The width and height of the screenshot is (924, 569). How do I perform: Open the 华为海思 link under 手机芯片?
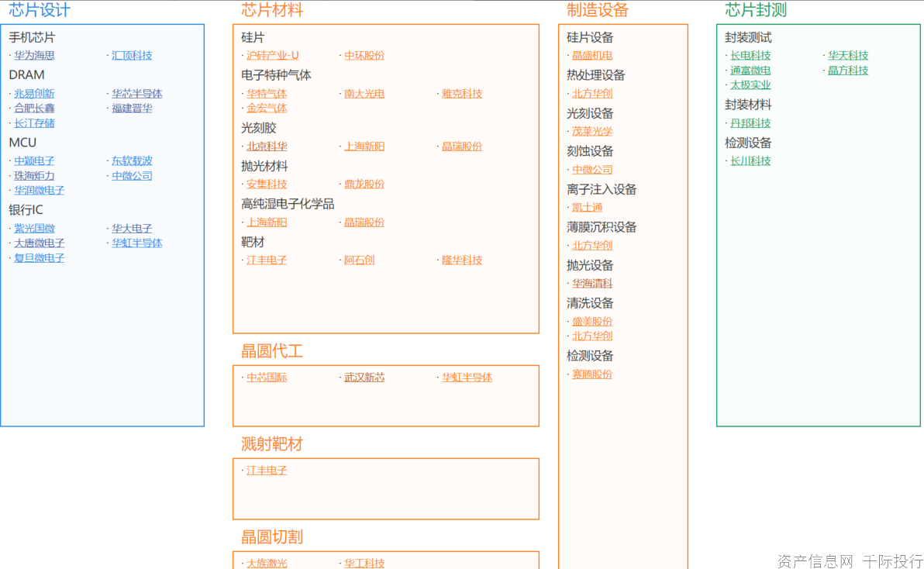pos(34,55)
